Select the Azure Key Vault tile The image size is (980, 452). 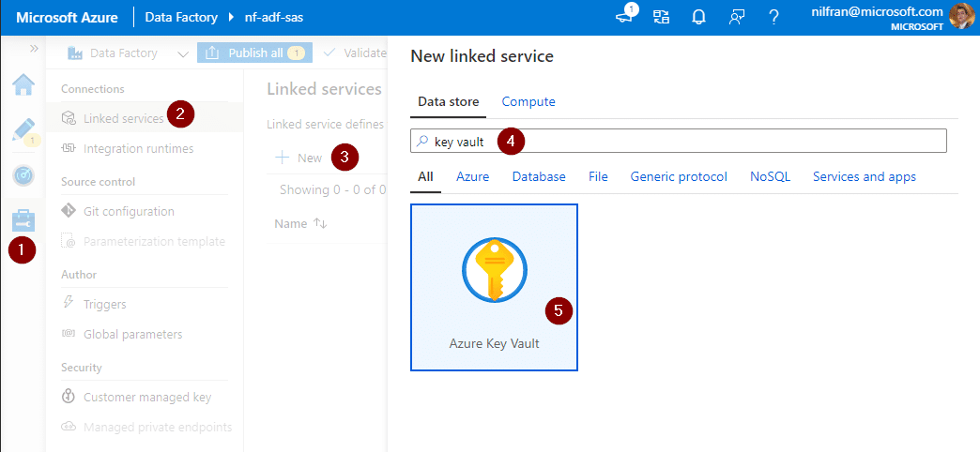(x=494, y=287)
